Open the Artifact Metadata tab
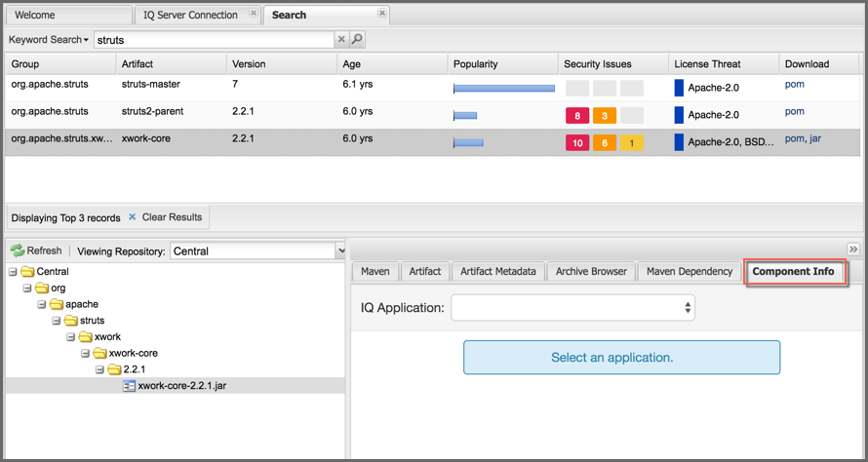Viewport: 868px width, 462px height. [x=498, y=272]
